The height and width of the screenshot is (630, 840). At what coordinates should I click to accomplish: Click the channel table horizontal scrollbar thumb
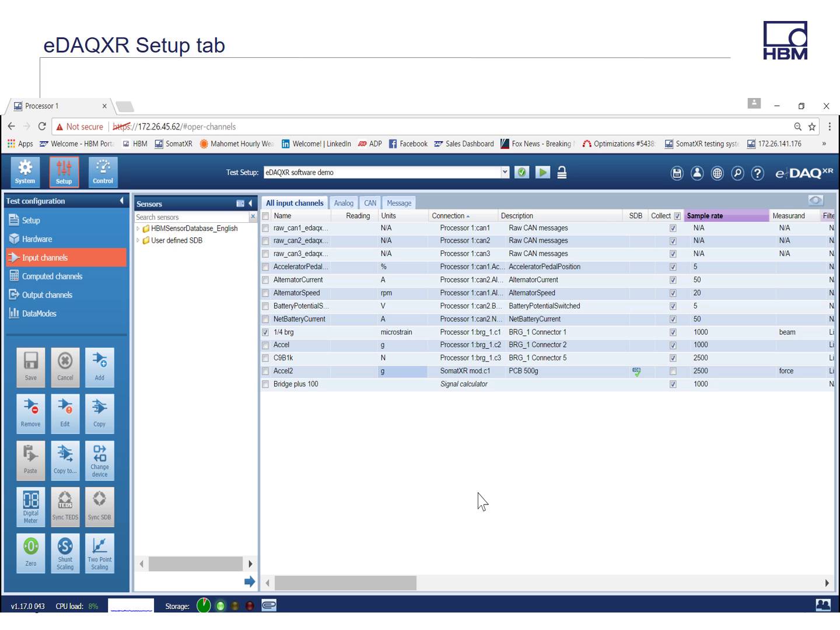tap(345, 583)
